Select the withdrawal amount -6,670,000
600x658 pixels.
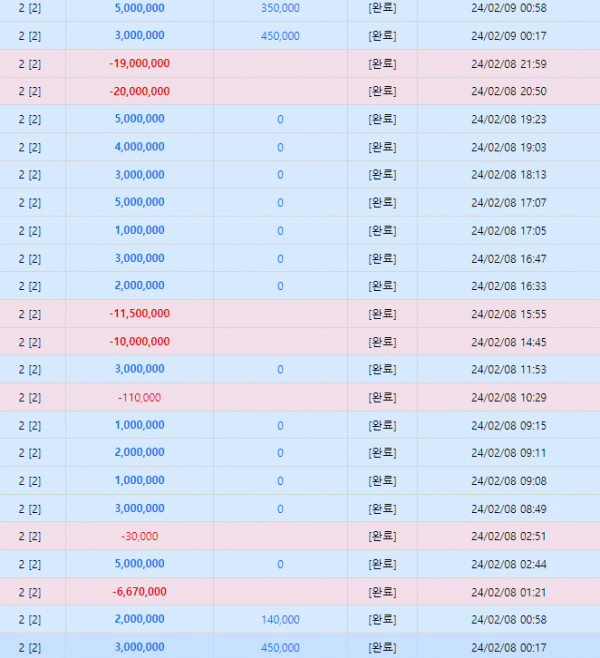point(140,592)
